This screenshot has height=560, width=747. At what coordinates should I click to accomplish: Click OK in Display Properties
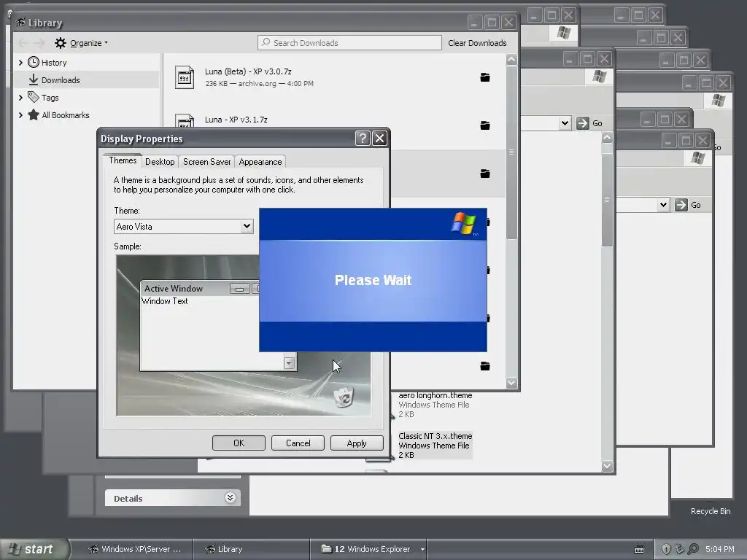pyautogui.click(x=239, y=443)
